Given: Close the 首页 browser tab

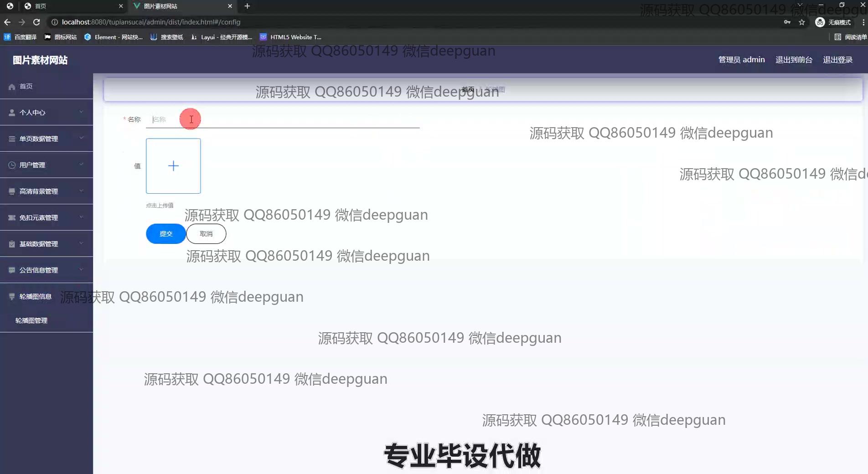Looking at the screenshot, I should [121, 6].
